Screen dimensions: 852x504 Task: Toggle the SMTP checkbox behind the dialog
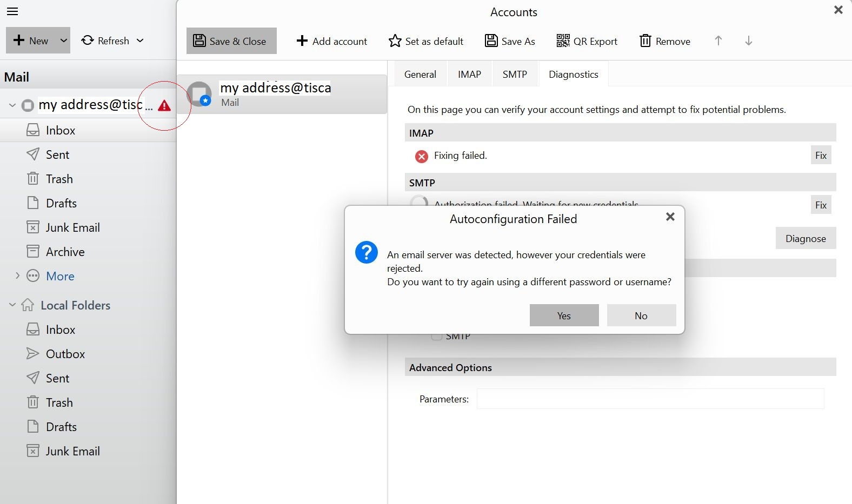[x=436, y=337]
